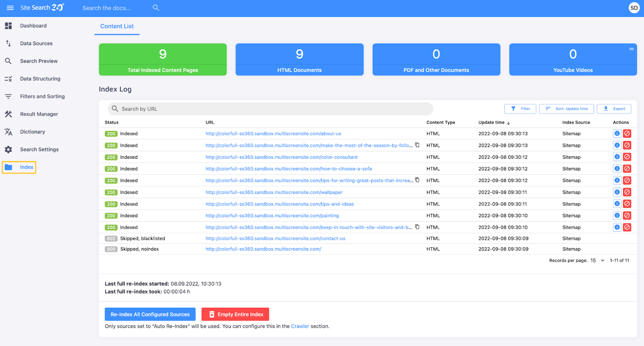The image size is (644, 346).
Task: Open the Sort: Update time selector
Action: point(567,109)
